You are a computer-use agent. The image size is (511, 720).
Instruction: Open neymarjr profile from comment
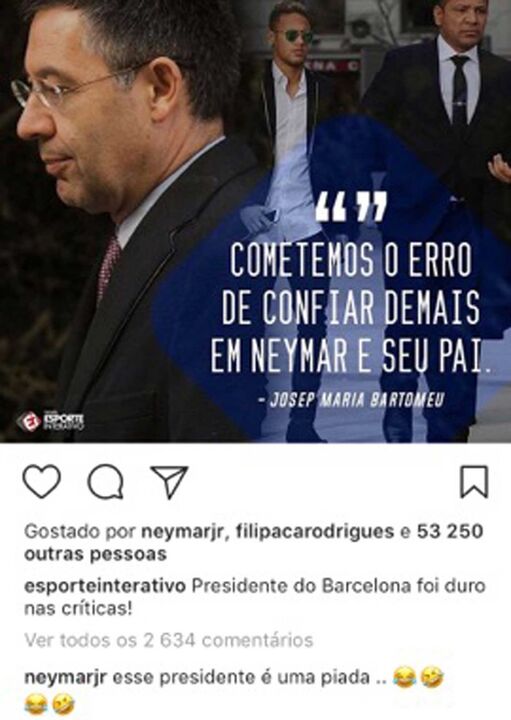tap(65, 678)
